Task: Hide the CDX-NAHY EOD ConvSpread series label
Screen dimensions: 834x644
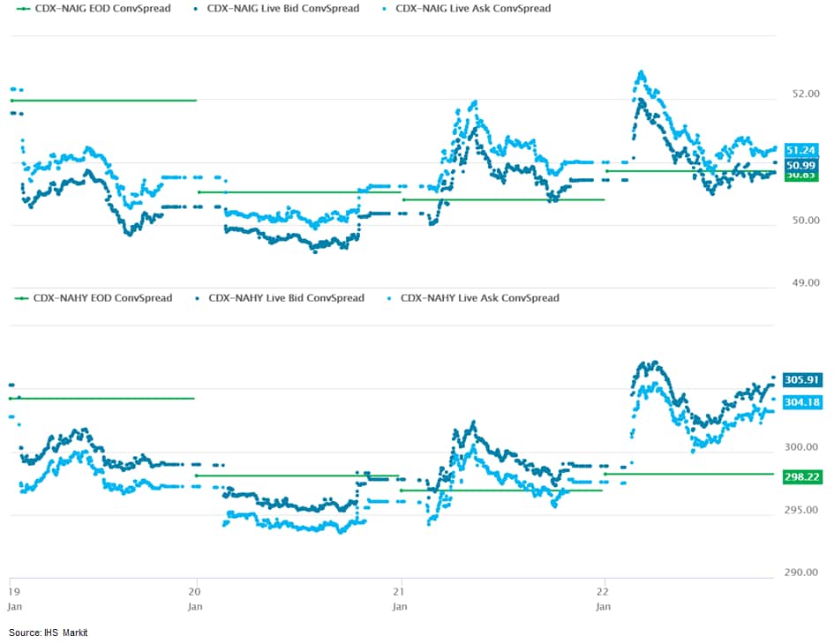Action: 102,298
